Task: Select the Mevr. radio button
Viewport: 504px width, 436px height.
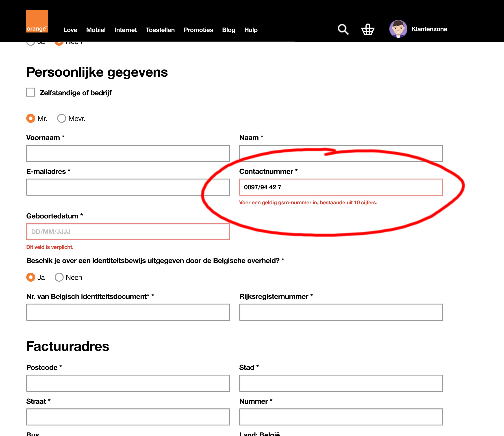Action: [62, 119]
